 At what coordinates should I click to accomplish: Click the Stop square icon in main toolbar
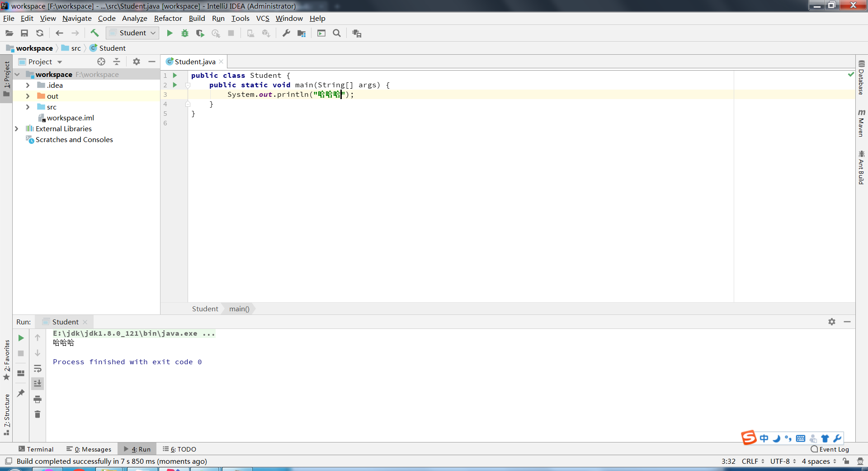pos(231,33)
